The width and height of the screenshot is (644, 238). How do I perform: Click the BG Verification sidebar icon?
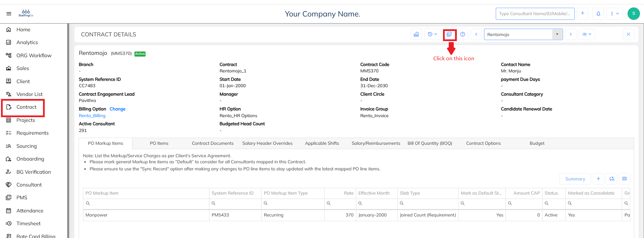(x=9, y=172)
